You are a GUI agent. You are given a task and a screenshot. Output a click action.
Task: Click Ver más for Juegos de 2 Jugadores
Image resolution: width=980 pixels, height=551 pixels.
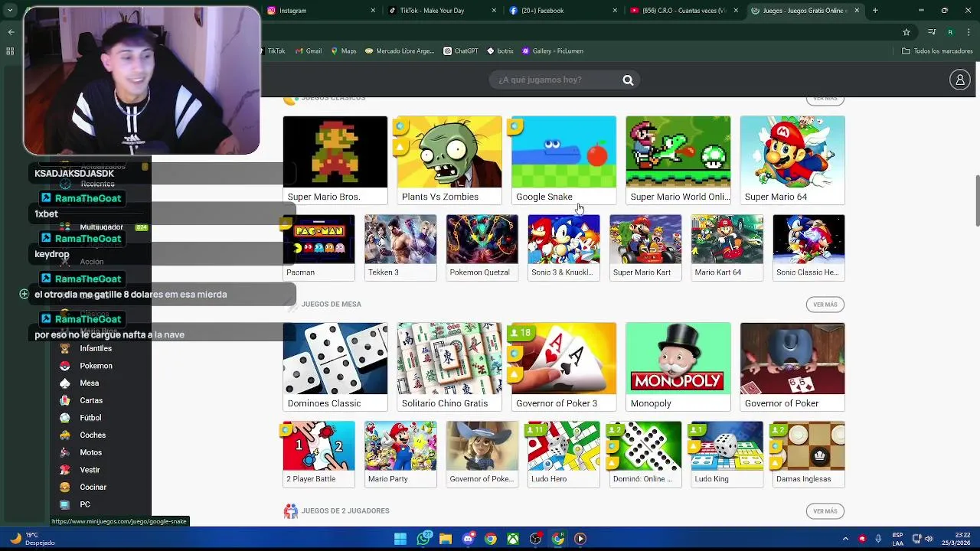point(825,511)
